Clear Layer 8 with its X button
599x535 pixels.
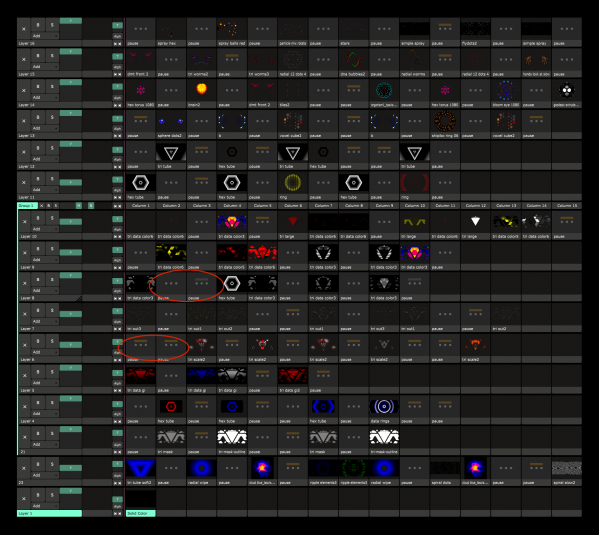coord(25,283)
